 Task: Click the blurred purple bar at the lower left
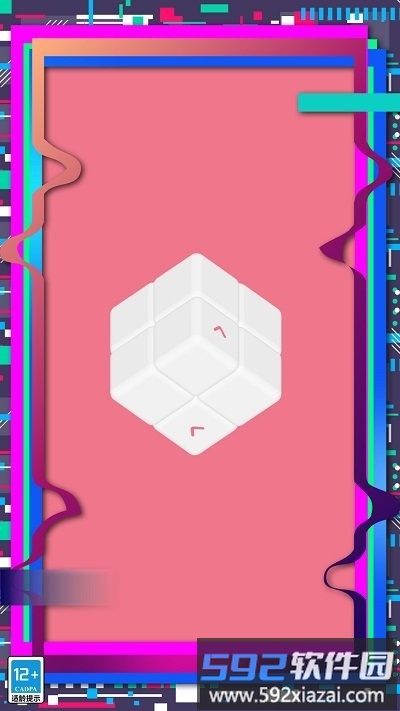[56, 587]
